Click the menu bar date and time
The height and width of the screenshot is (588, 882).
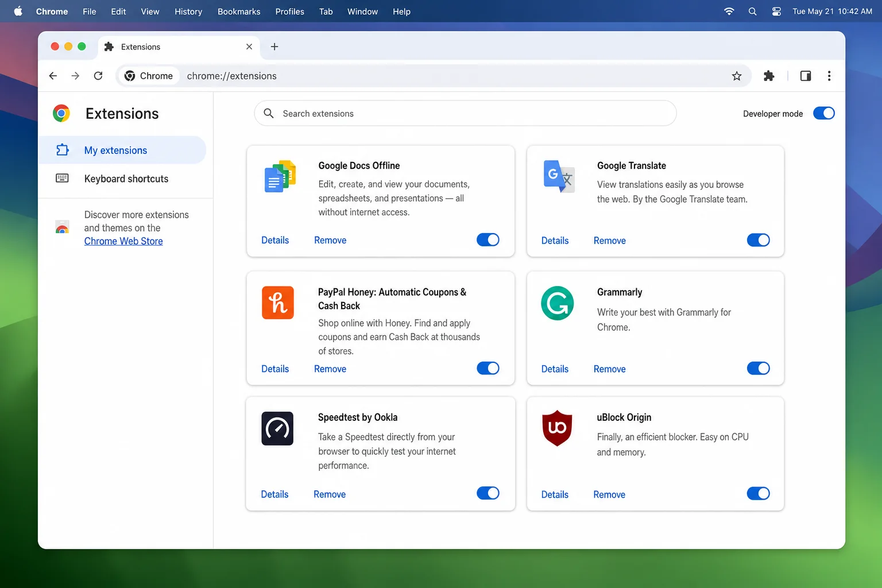tap(832, 11)
